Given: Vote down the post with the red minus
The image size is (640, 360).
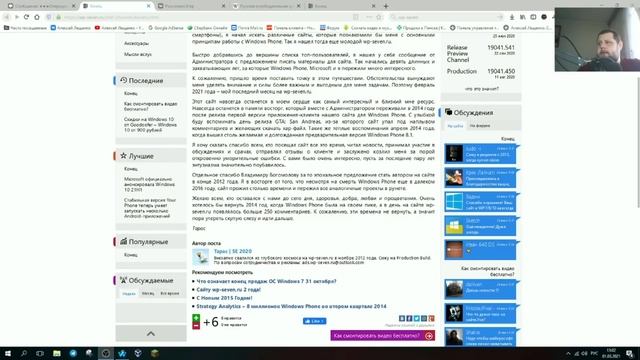Looking at the screenshot, I should 196,325.
